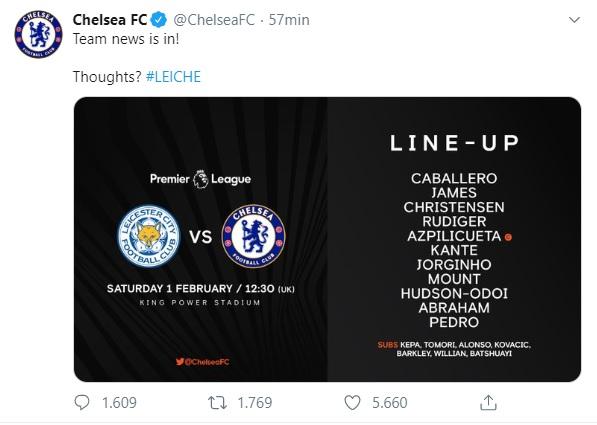This screenshot has height=425, width=597.
Task: Click the Twitter bird @ChelseaFC watermark
Action: [x=203, y=361]
